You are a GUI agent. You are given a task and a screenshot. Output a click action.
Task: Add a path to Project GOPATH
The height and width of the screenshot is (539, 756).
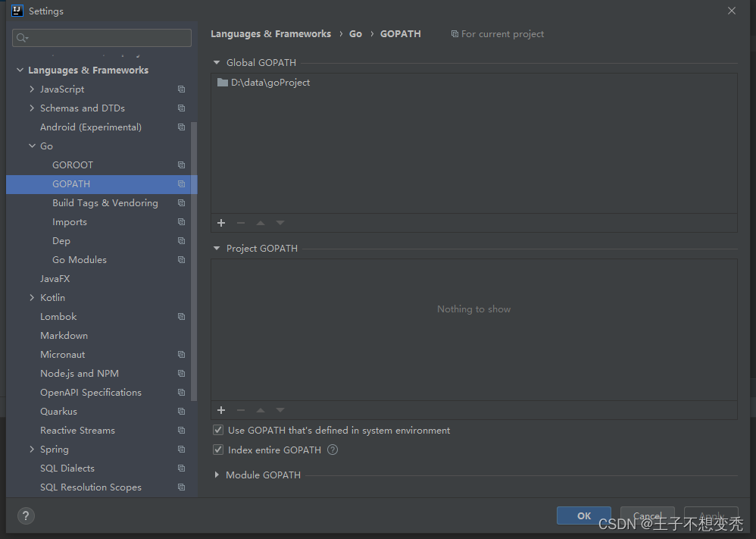tap(221, 410)
